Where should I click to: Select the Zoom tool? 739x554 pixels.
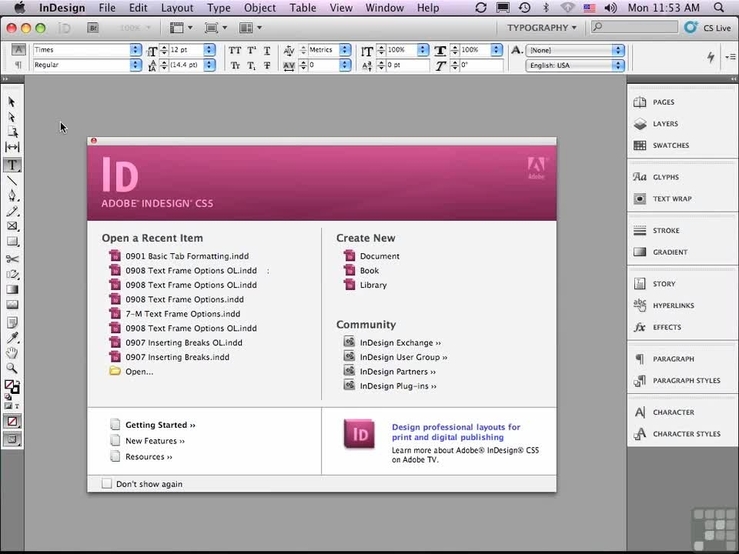[12, 368]
